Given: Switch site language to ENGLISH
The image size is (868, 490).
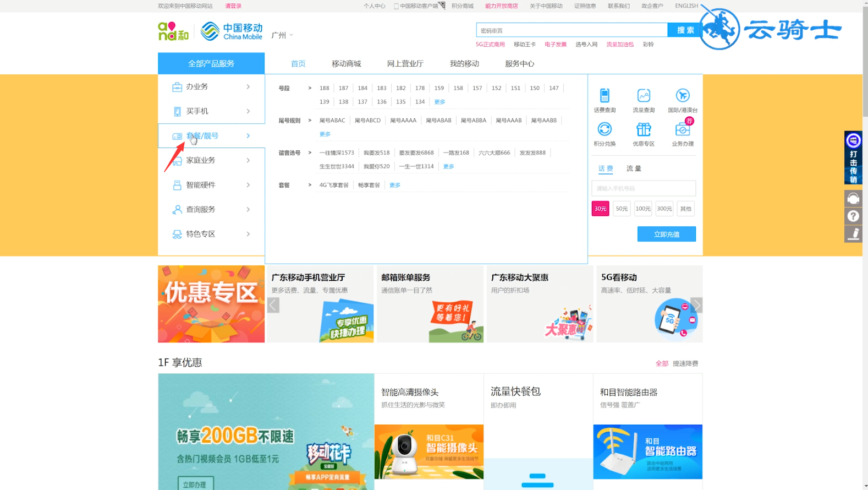Looking at the screenshot, I should pyautogui.click(x=686, y=6).
